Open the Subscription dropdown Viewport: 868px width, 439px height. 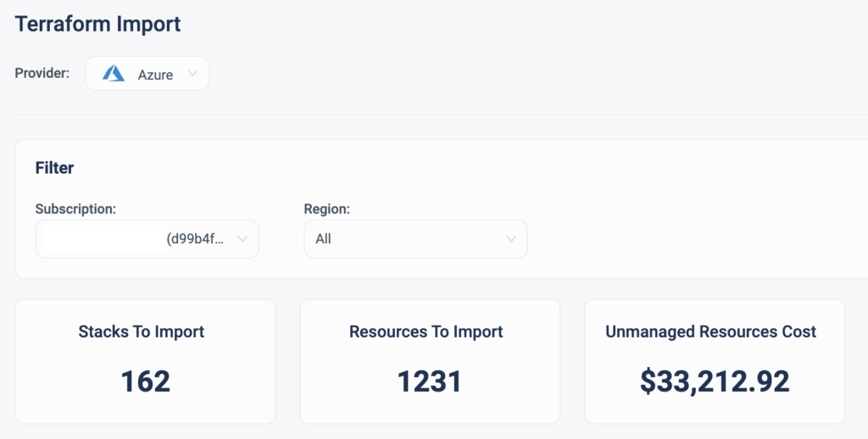point(147,239)
